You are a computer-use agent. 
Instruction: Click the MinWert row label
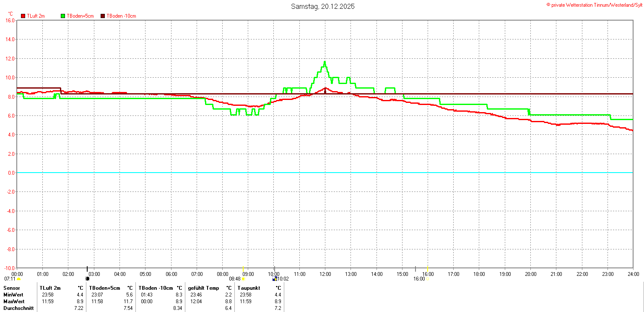point(14,295)
